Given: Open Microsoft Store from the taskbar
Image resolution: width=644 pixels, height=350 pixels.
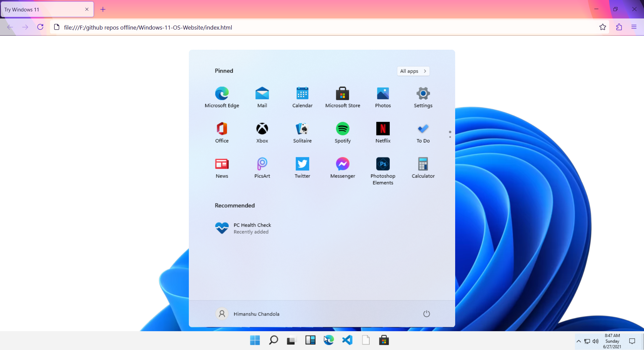Looking at the screenshot, I should (384, 340).
